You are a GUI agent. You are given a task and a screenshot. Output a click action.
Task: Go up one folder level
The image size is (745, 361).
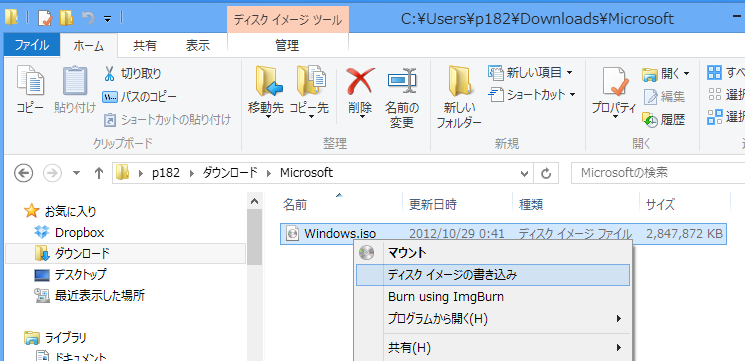(99, 173)
